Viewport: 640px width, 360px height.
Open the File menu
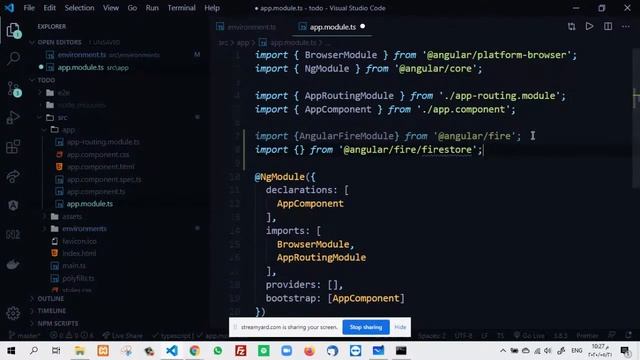click(29, 8)
